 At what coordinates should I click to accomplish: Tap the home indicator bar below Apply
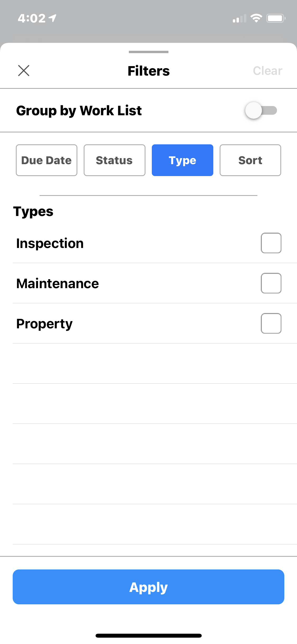point(148,636)
